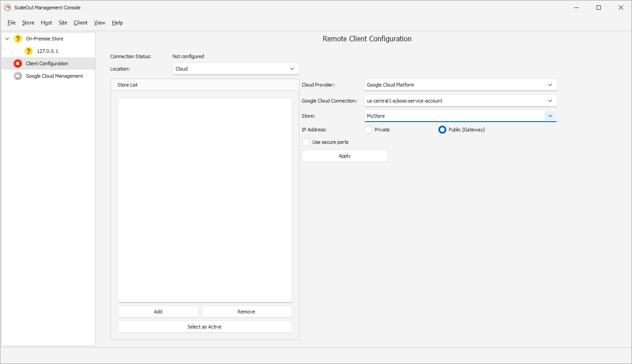Image resolution: width=632 pixels, height=364 pixels.
Task: Click the Select as Active button
Action: coord(204,327)
